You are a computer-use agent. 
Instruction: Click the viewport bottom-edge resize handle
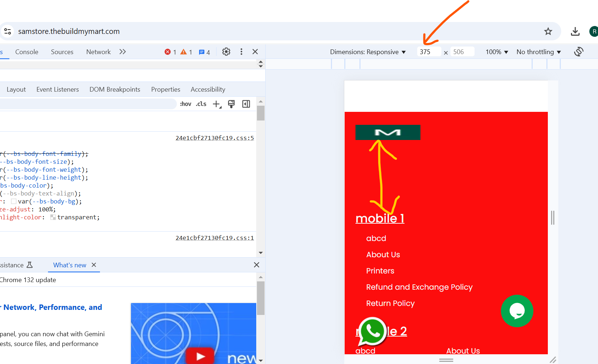[446, 360]
